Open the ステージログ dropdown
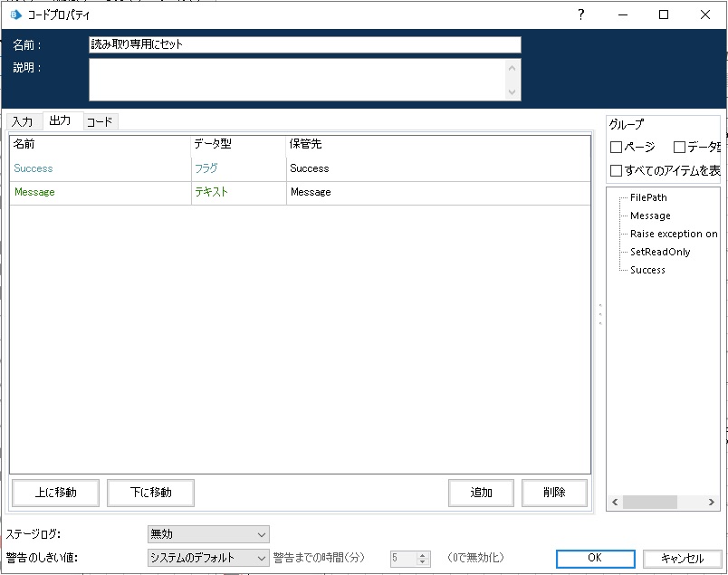This screenshot has width=728, height=575. pyautogui.click(x=207, y=534)
